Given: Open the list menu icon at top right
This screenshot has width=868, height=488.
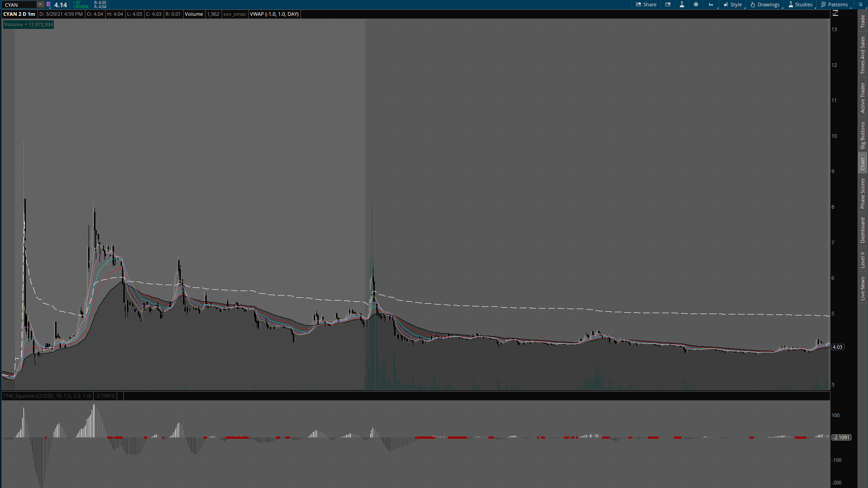Looking at the screenshot, I should [860, 5].
